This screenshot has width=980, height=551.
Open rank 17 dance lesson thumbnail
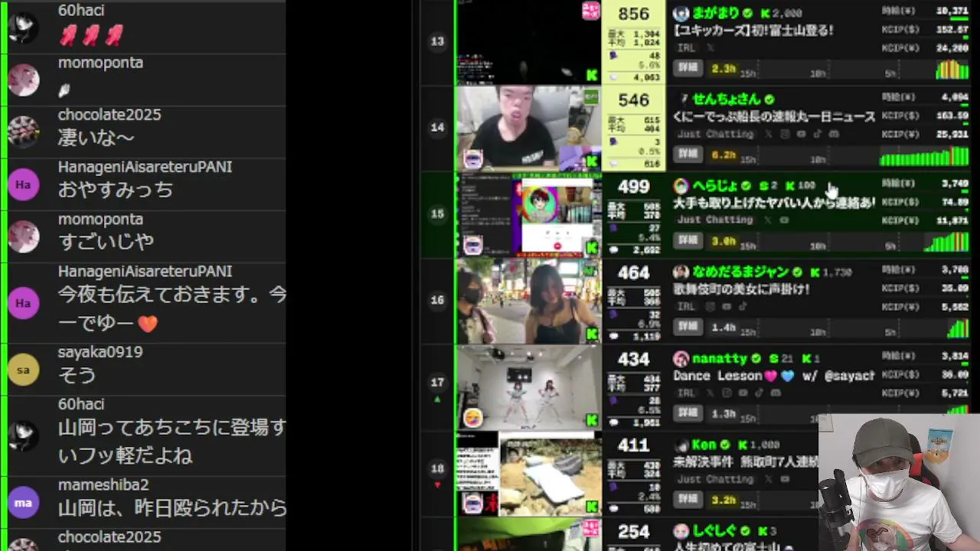pyautogui.click(x=528, y=387)
